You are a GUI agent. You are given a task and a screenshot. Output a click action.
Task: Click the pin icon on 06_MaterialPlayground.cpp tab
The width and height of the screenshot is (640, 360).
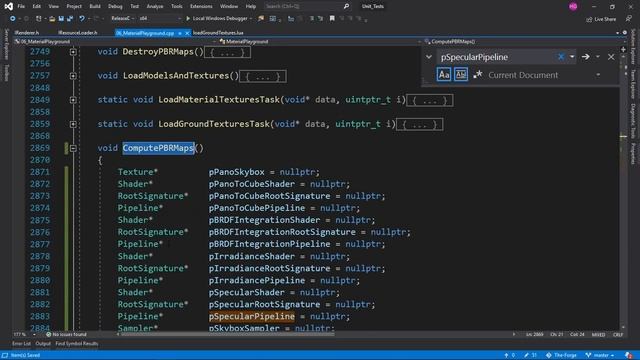click(x=180, y=33)
